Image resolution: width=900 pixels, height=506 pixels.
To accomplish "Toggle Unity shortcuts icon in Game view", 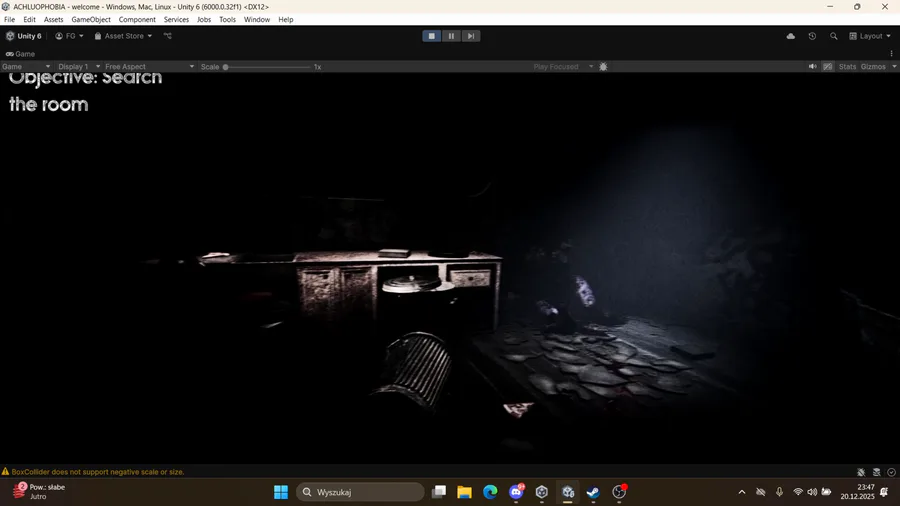I will click(x=828, y=67).
